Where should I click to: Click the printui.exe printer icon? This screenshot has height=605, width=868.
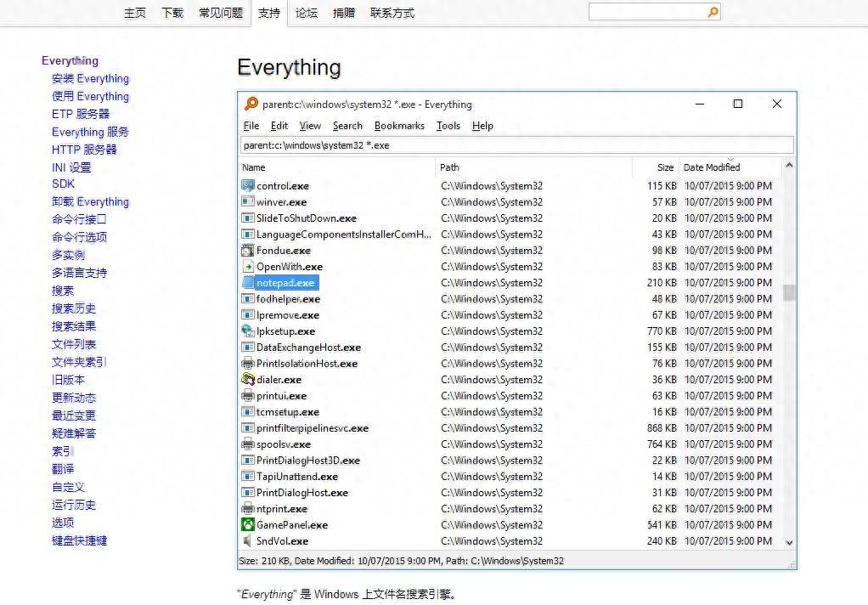click(x=248, y=396)
